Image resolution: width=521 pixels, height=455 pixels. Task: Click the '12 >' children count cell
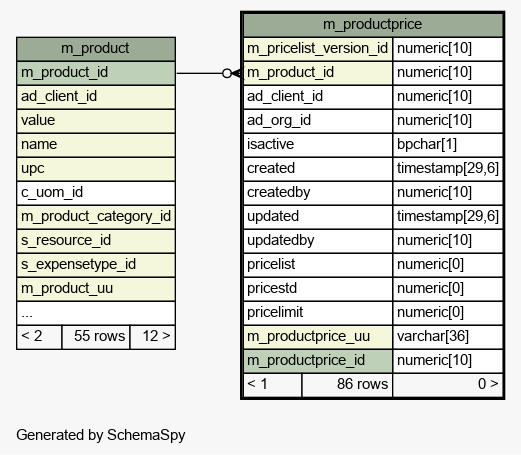(153, 337)
